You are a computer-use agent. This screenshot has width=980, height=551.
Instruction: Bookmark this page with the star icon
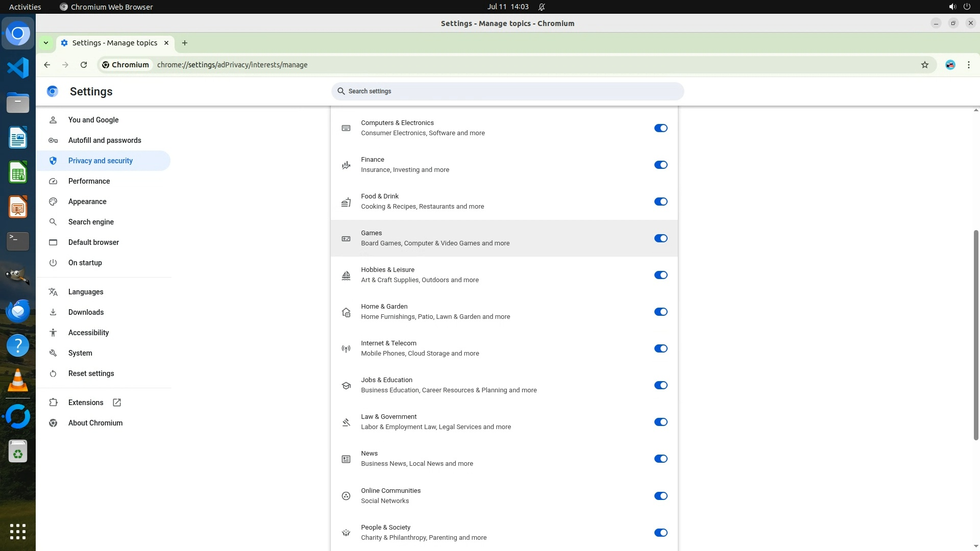924,65
